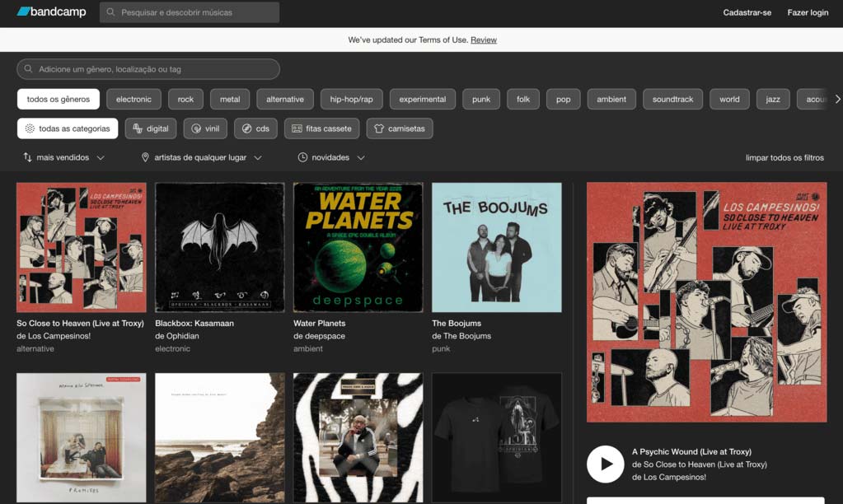Open Water Planets album cover

[358, 247]
